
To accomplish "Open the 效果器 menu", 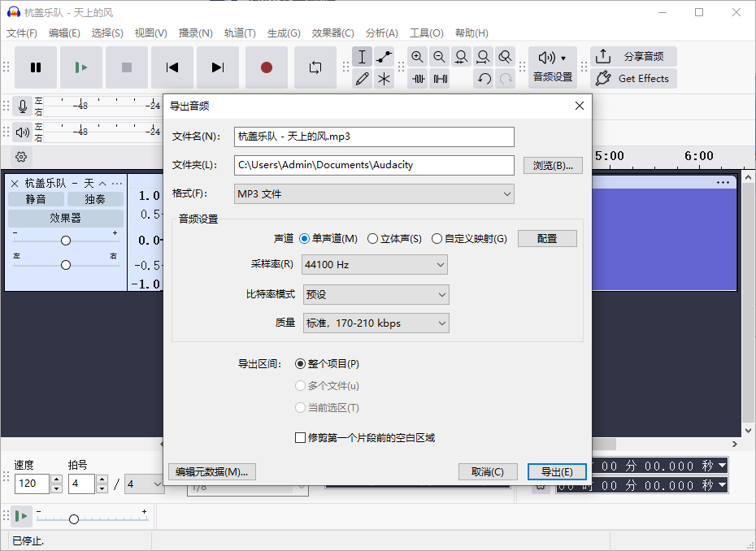I will pyautogui.click(x=334, y=33).
